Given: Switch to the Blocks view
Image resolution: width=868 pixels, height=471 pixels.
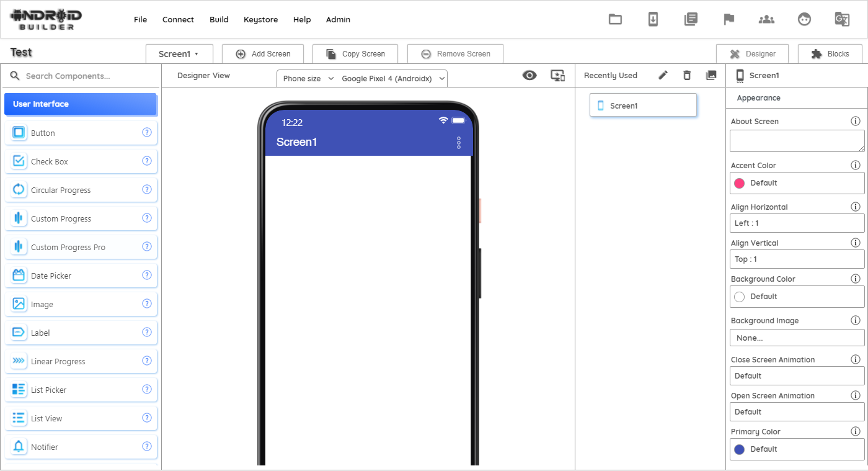Looking at the screenshot, I should pyautogui.click(x=830, y=53).
